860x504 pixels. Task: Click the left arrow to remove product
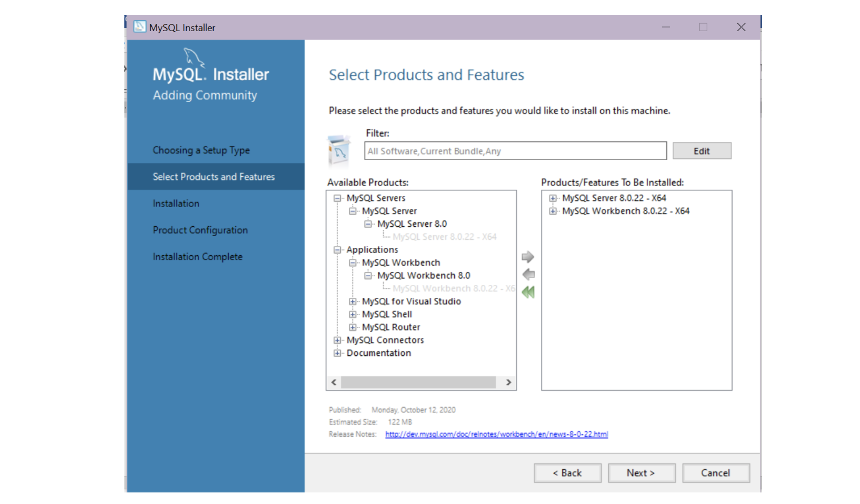pos(528,274)
